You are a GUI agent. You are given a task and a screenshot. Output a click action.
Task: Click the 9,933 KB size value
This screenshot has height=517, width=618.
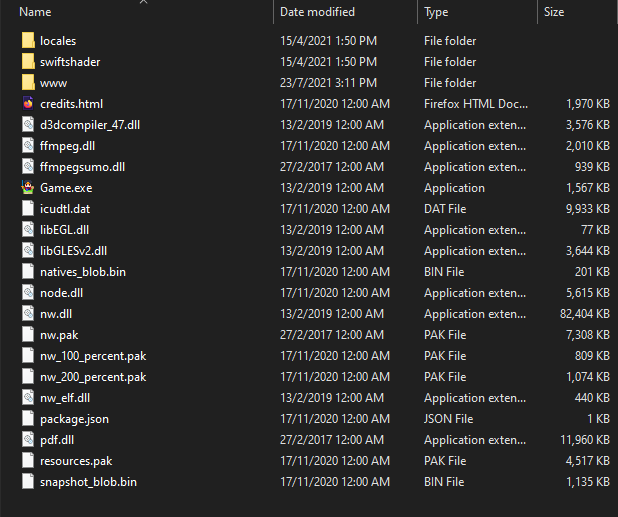(x=588, y=209)
